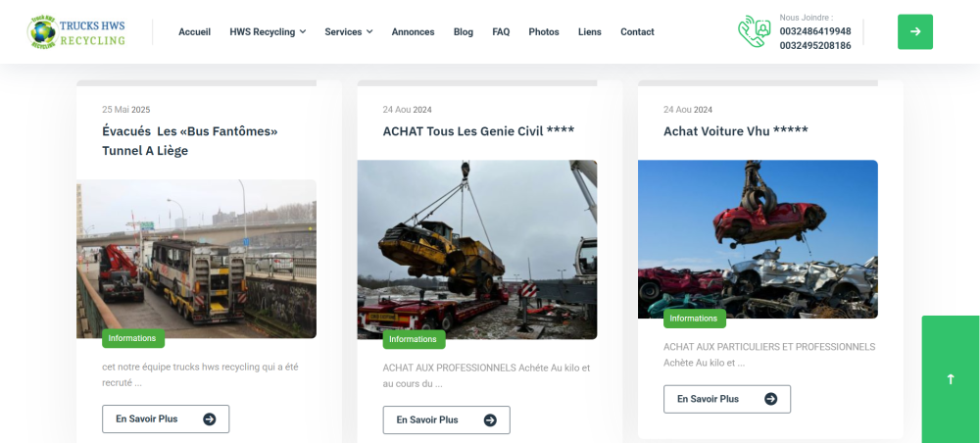This screenshot has width=980, height=443.
Task: Click the 24 Aou 2024 date on Genie Civil card
Action: [407, 110]
